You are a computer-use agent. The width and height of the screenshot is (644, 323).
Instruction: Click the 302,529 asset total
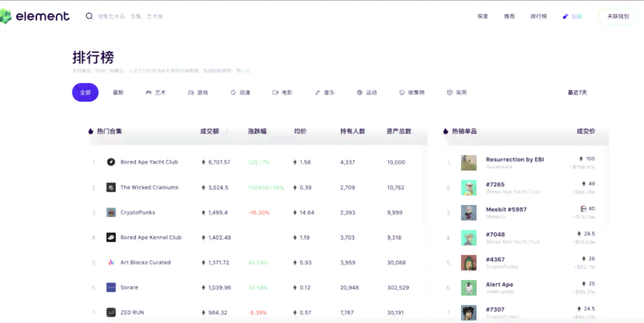[398, 287]
